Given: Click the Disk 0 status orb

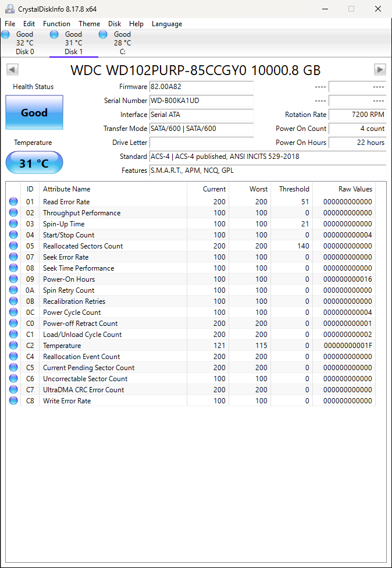Looking at the screenshot, I should [x=6, y=35].
